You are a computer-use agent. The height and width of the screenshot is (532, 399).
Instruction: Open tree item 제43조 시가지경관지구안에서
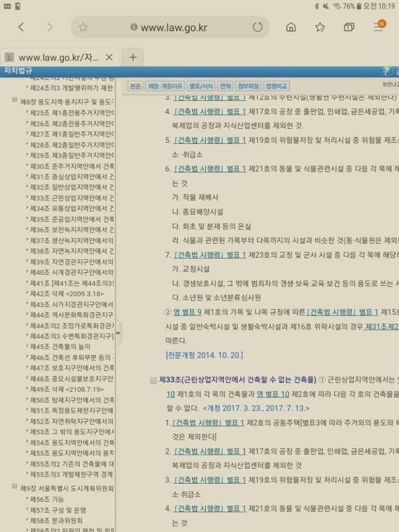(72, 304)
